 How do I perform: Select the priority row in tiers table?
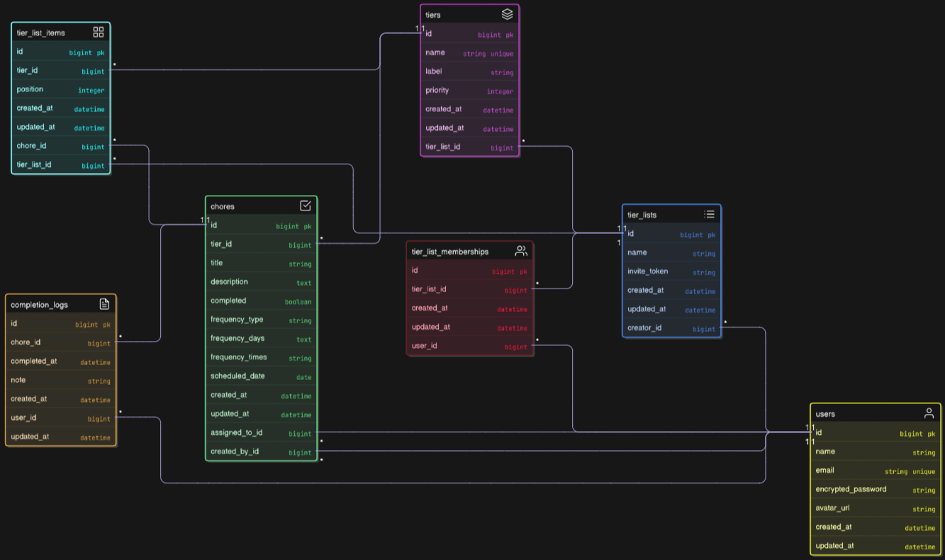470,91
